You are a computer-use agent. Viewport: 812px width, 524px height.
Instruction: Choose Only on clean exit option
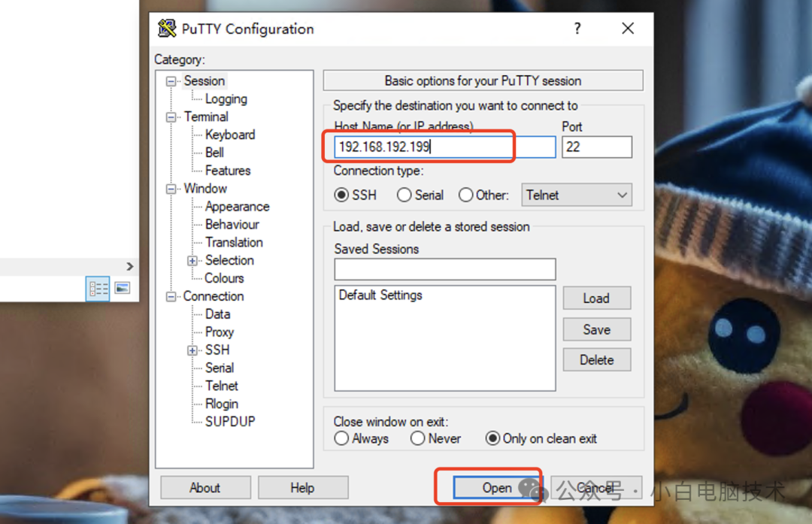492,438
